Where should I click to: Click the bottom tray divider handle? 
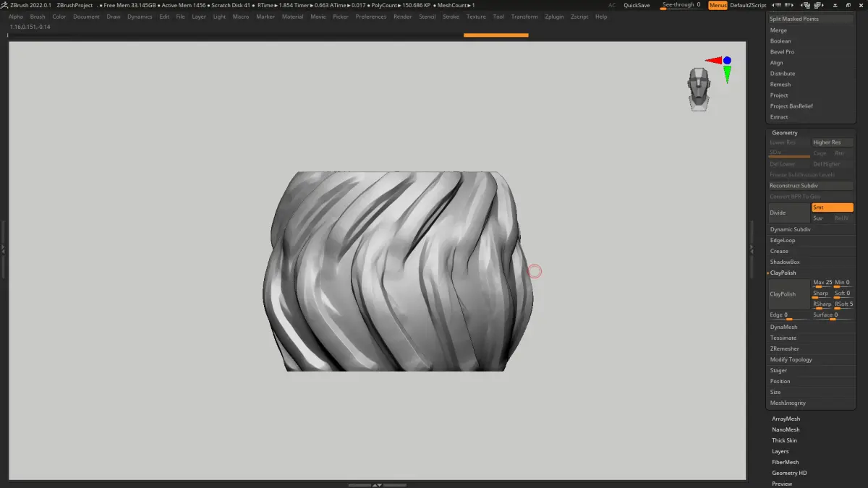coord(377,484)
